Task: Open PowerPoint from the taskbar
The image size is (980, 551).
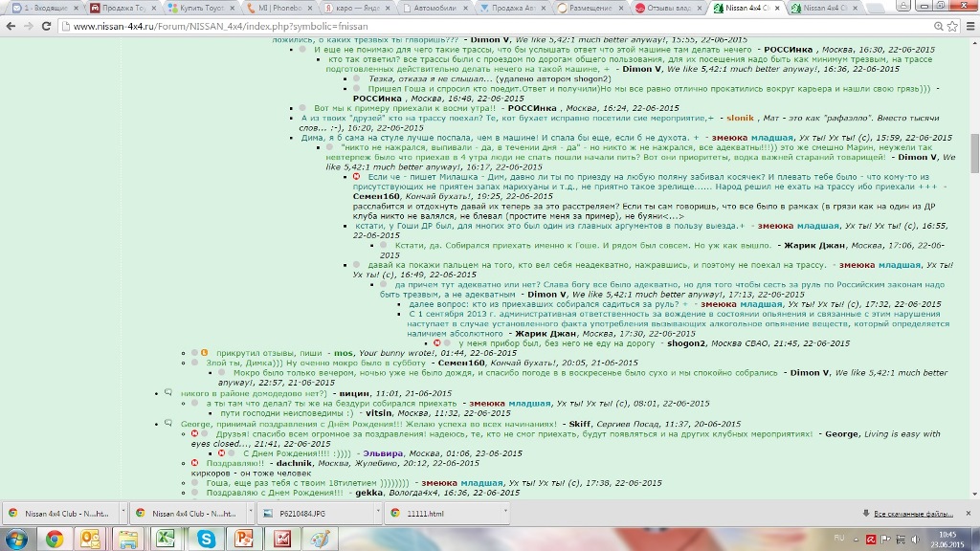Action: pos(243,539)
